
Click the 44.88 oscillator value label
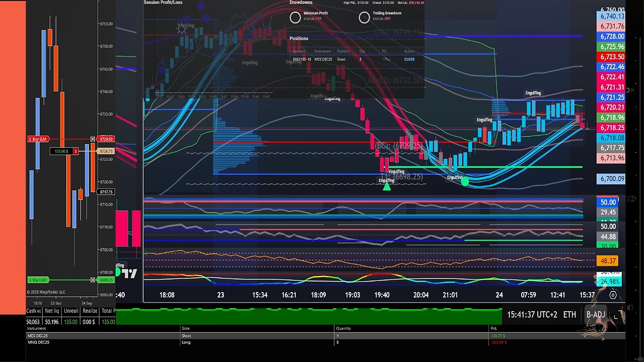608,237
